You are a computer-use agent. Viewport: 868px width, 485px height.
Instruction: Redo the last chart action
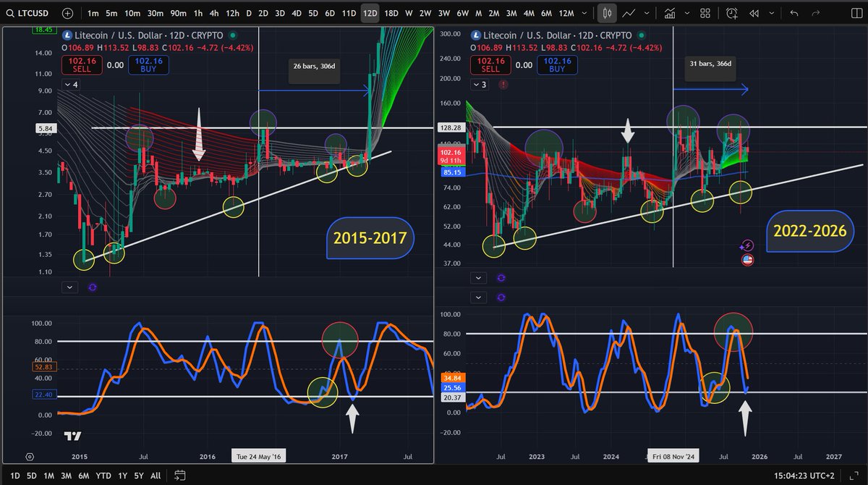pyautogui.click(x=815, y=12)
